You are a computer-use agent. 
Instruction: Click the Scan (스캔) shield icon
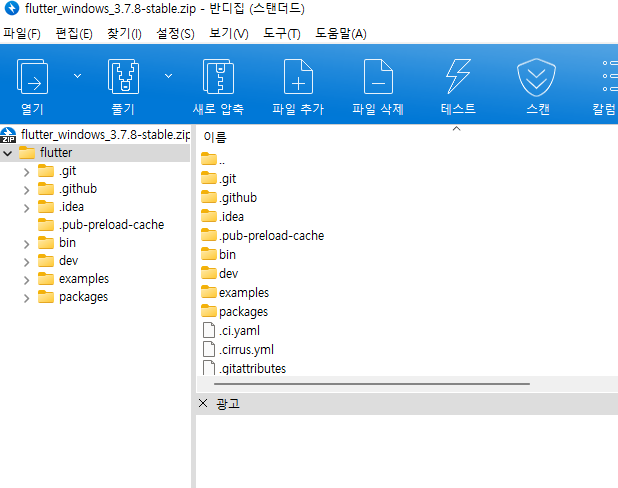(536, 77)
